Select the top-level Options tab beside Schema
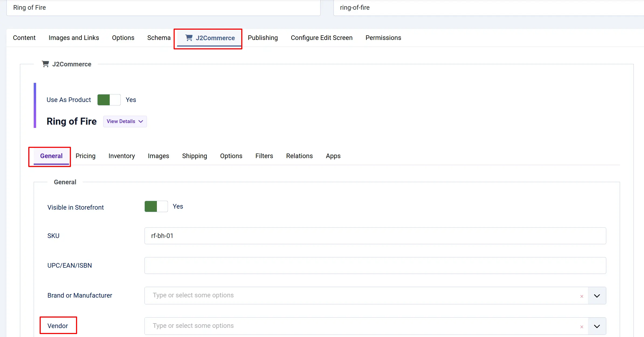The width and height of the screenshot is (644, 337). click(x=123, y=38)
